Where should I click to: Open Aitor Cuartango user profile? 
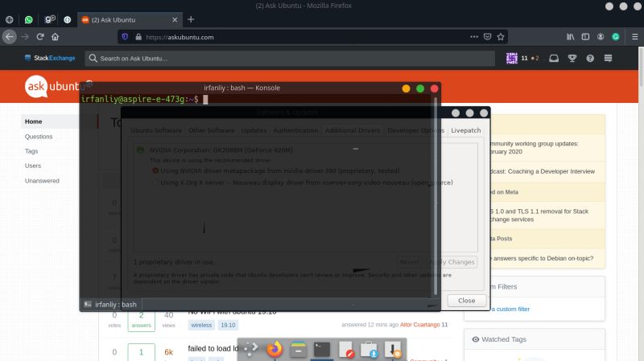pyautogui.click(x=419, y=325)
